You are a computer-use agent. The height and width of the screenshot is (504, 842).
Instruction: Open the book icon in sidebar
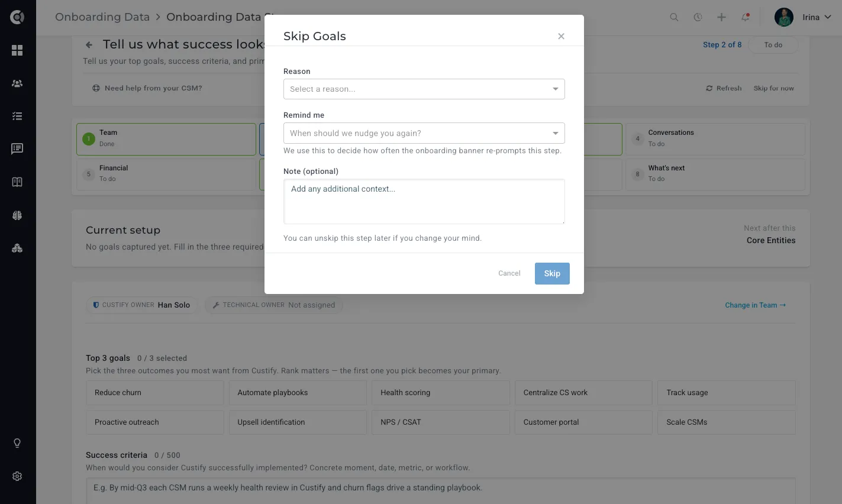click(17, 182)
